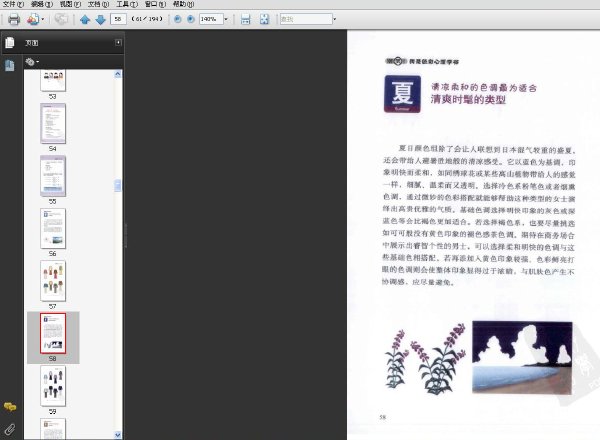Open the Pages panel options gear menu
This screenshot has height=440, width=600.
tap(32, 62)
